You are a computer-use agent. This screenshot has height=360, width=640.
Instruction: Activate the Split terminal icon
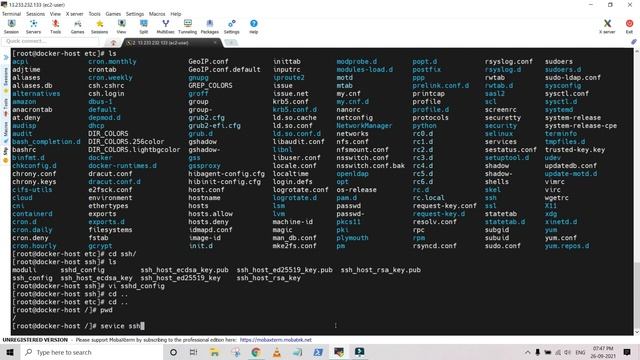coord(144,27)
